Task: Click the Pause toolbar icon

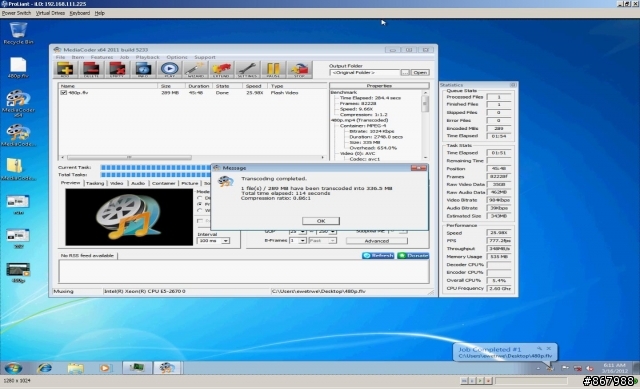Action: [273, 69]
